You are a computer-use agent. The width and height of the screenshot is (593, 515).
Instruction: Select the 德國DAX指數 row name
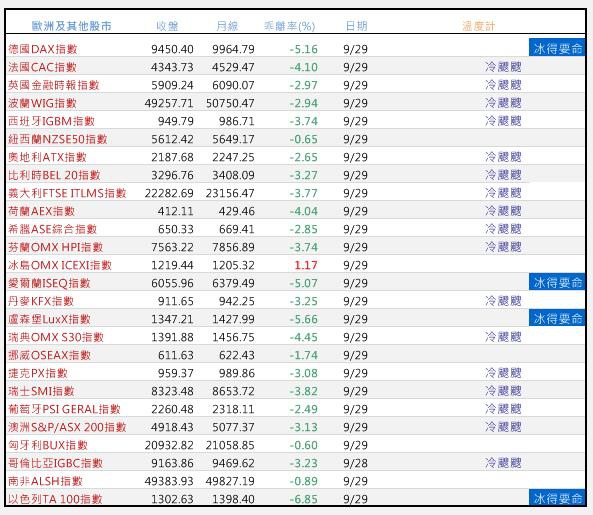click(43, 49)
